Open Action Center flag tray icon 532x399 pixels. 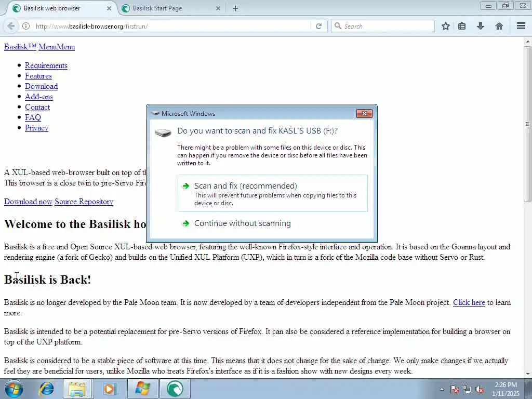coord(454,390)
